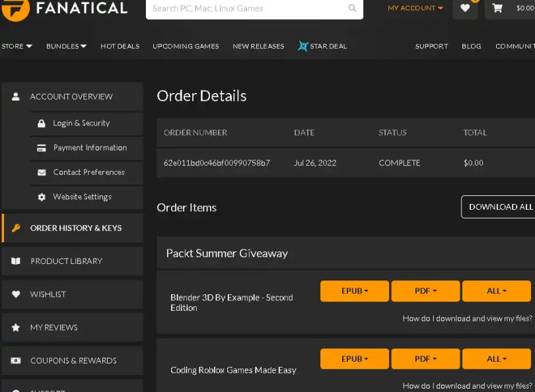This screenshot has width=535, height=392.
Task: Click the Fanatical logo icon
Action: tap(15, 9)
